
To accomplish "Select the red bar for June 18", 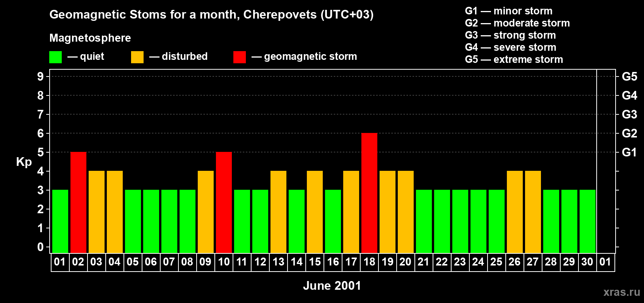I will [369, 193].
